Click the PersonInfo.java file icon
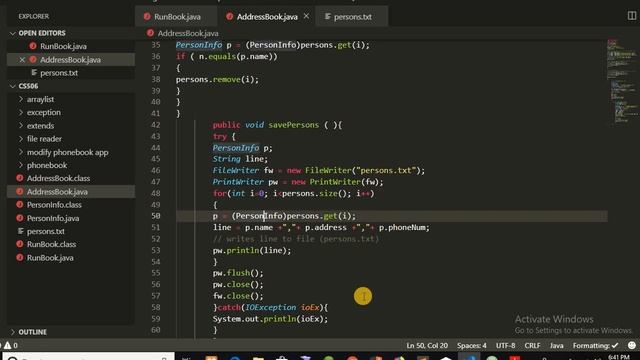The height and width of the screenshot is (360, 640). pos(20,218)
